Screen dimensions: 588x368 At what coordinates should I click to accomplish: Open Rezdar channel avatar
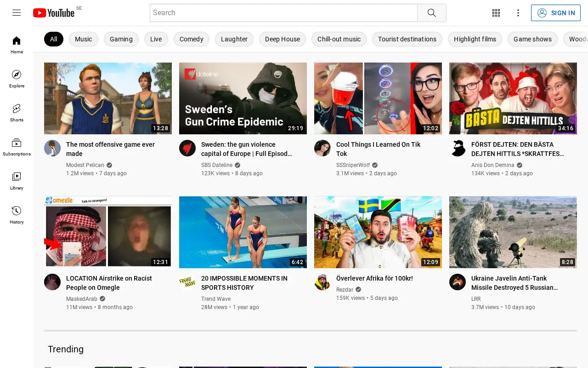[322, 282]
